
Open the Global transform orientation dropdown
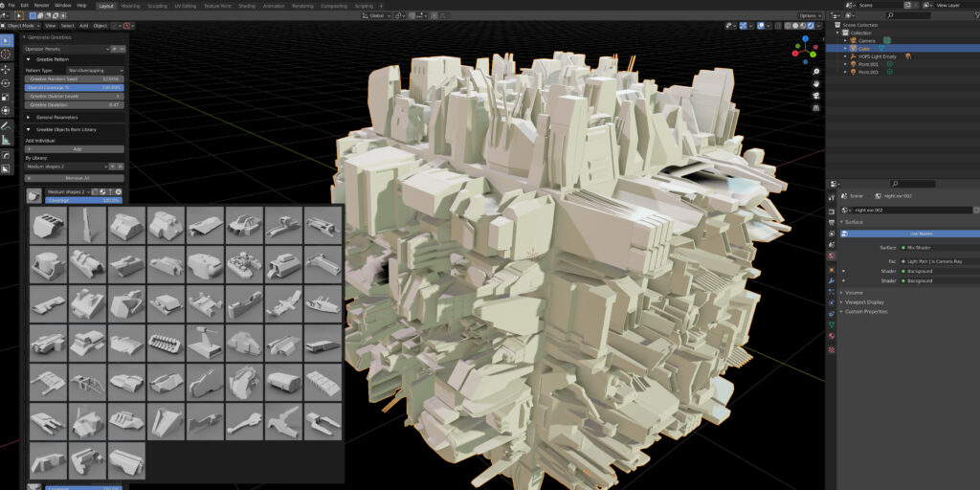(377, 15)
